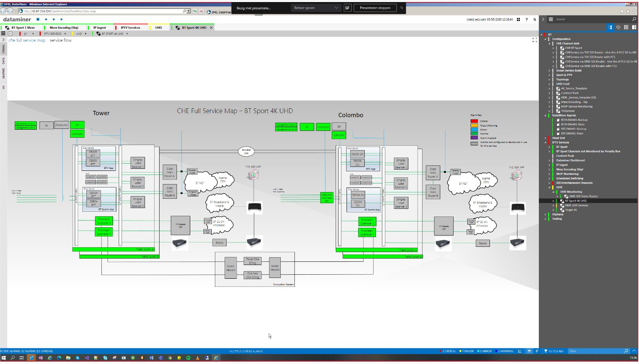Click the apps grid icon near user name
The width and height of the screenshot is (639, 364).
[518, 19]
